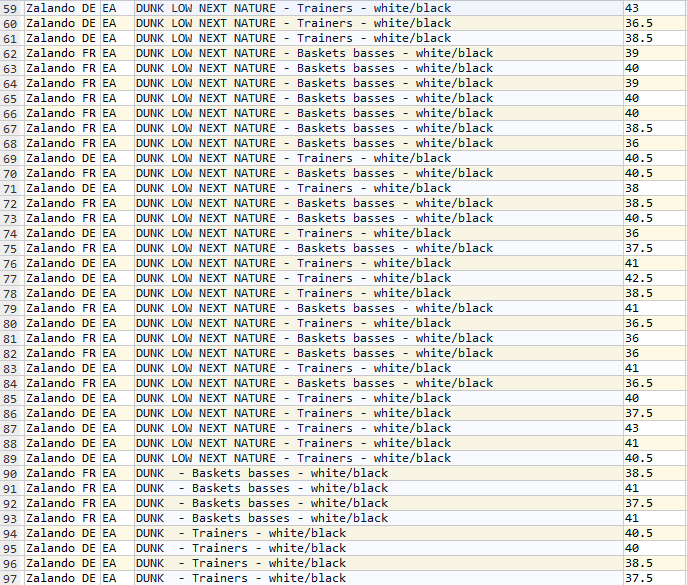Select product name cell in row 63
687x585 pixels.
pyautogui.click(x=379, y=68)
